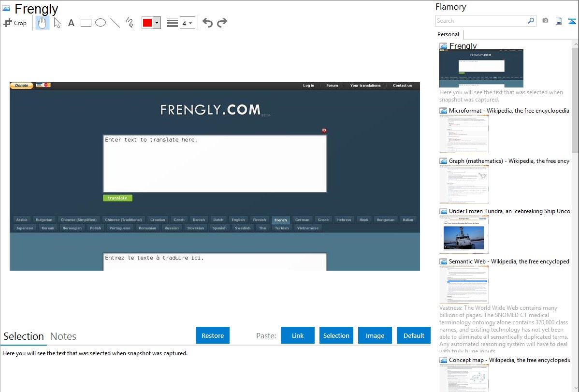Click the camera snapshot icon
This screenshot has height=392, width=579.
545,21
